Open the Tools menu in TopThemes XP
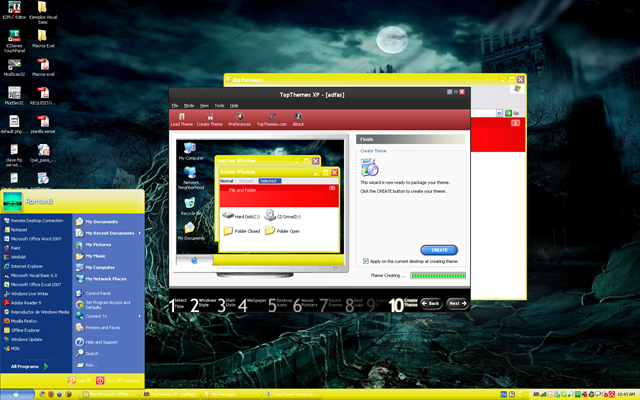 tap(219, 105)
